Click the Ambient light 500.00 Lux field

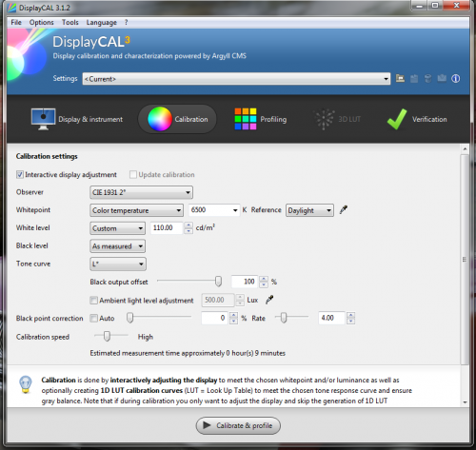[x=218, y=300]
